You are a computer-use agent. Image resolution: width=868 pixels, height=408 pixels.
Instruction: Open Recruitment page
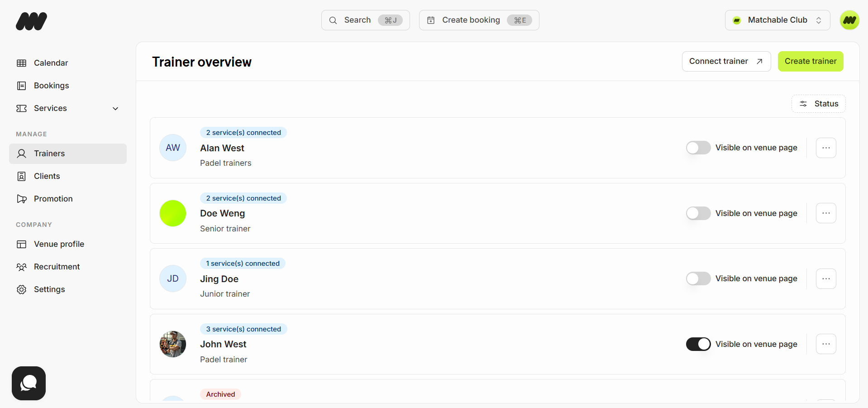click(x=68, y=267)
